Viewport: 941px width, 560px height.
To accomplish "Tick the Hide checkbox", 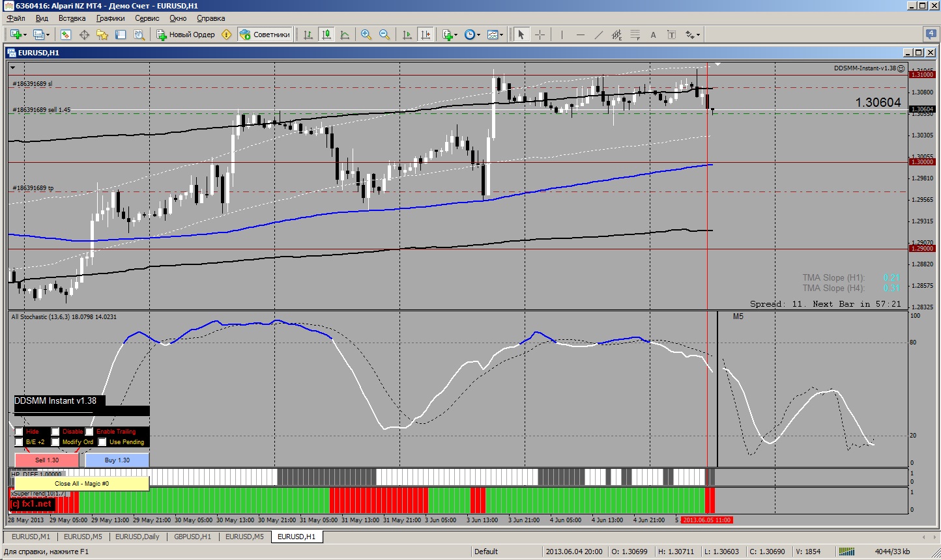I will (19, 432).
